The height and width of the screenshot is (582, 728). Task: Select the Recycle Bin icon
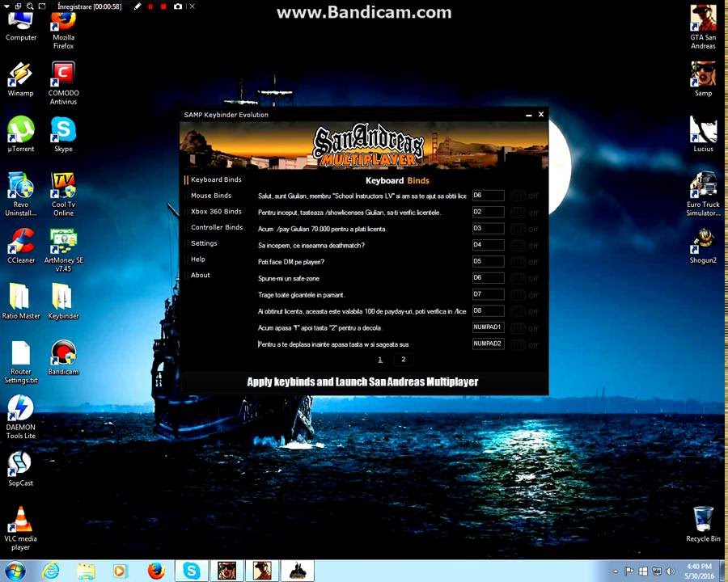[703, 525]
